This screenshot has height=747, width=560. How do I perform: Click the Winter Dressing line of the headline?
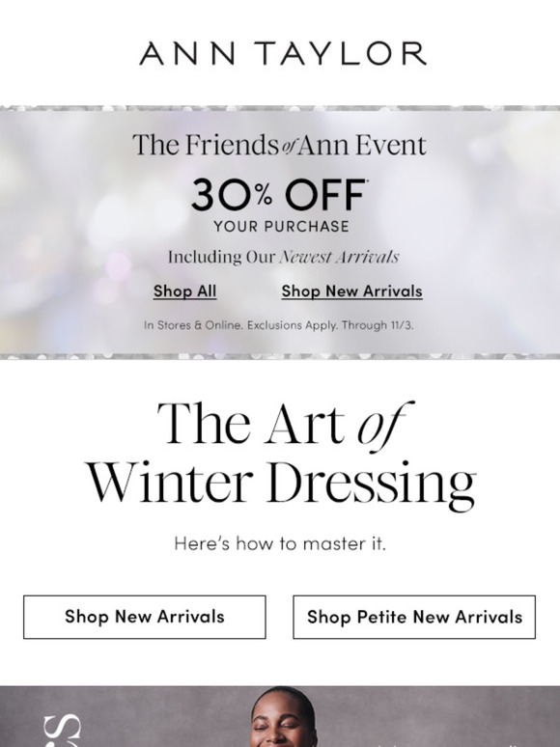[281, 484]
